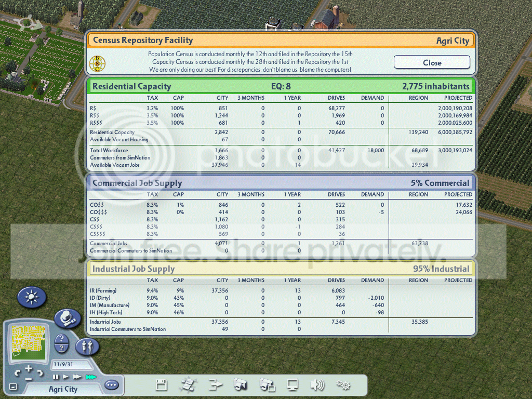Open the photo album camera icon
This screenshot has height=399, width=532.
(x=267, y=385)
